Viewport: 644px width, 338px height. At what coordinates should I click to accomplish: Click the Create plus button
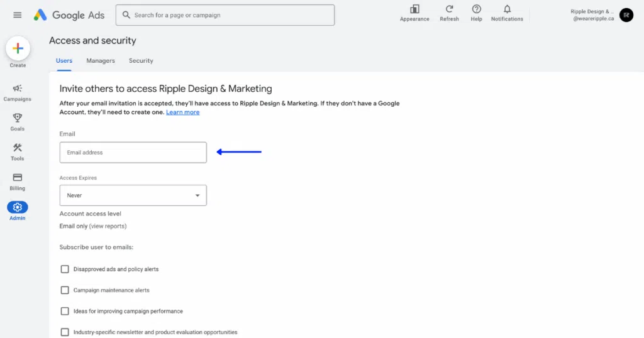pos(18,48)
